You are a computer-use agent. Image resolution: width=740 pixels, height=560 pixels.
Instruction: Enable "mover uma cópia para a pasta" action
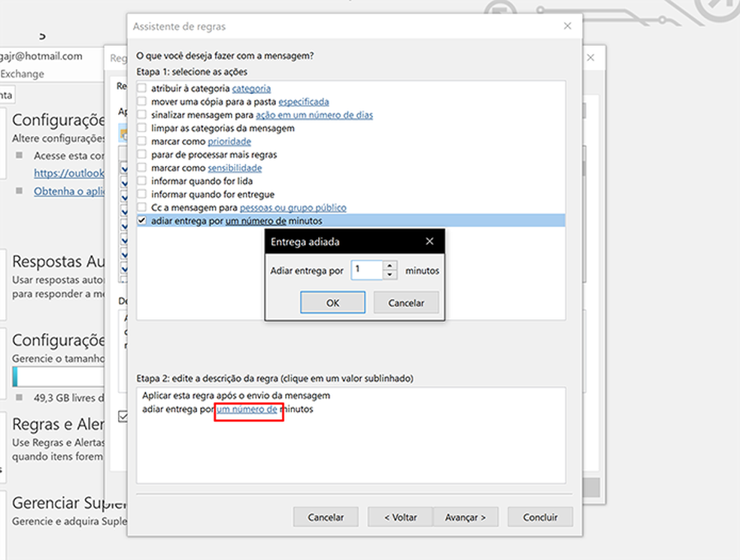tap(143, 101)
